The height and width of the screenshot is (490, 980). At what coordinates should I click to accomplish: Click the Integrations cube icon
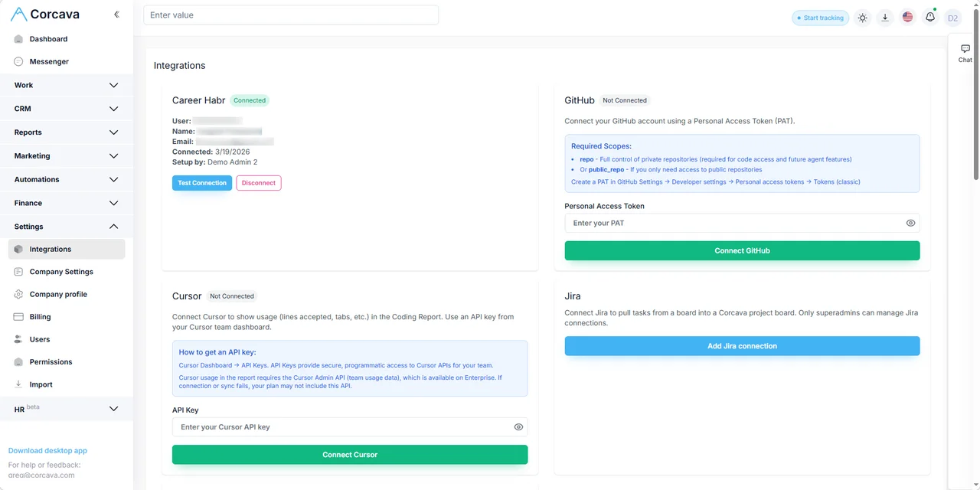19,250
